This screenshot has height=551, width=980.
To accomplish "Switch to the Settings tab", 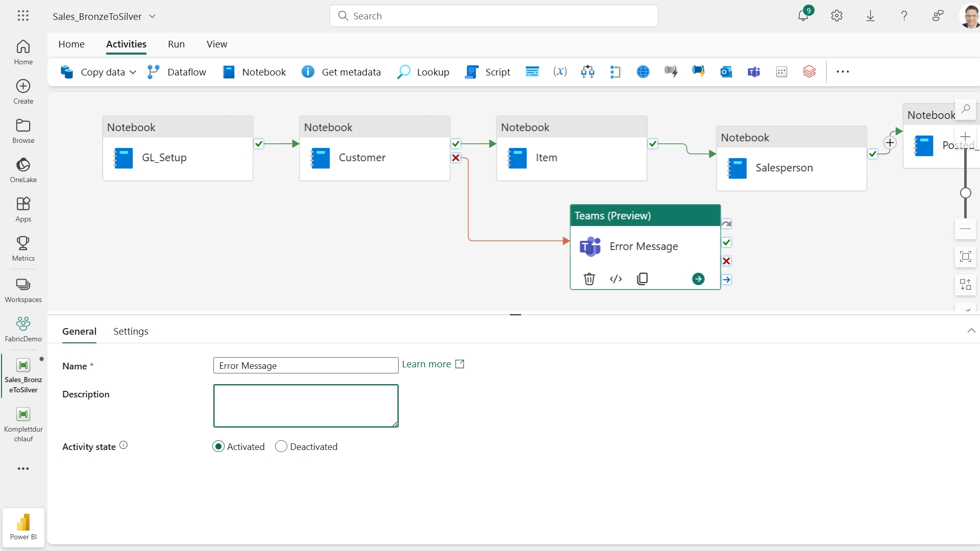I will pos(131,331).
